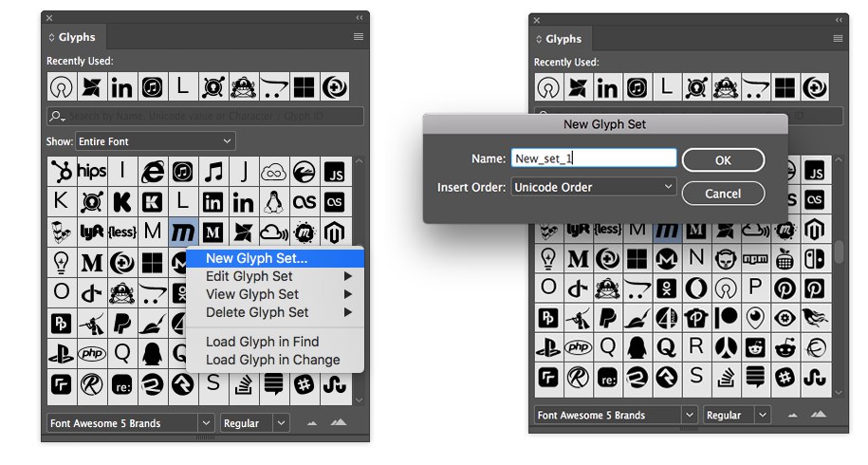Select the Patreon glyph in the right panel
868x465 pixels.
click(726, 318)
